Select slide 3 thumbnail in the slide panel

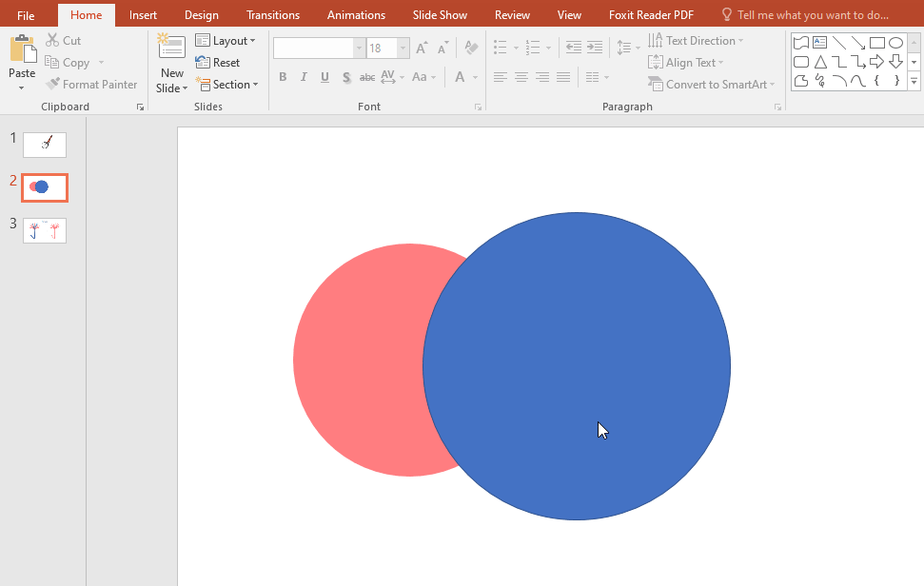point(44,230)
